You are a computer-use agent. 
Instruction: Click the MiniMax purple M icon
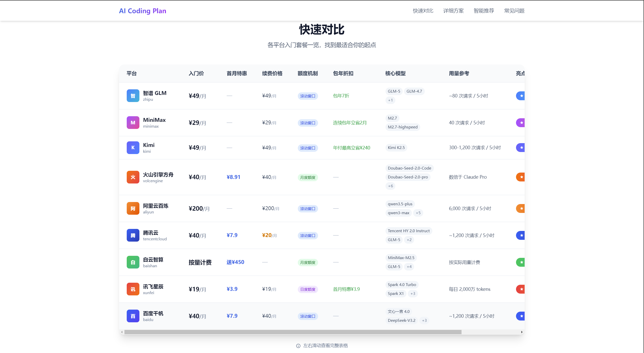[x=133, y=123]
